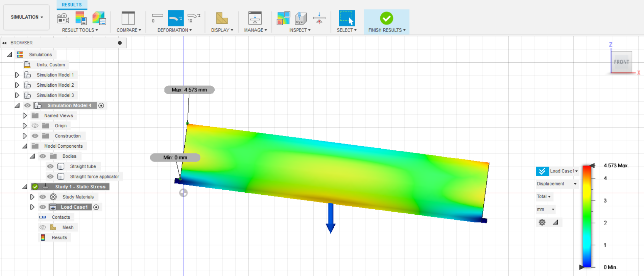This screenshot has width=644, height=276.
Task: Open the Load Case1 legend dropdown
Action: 564,171
